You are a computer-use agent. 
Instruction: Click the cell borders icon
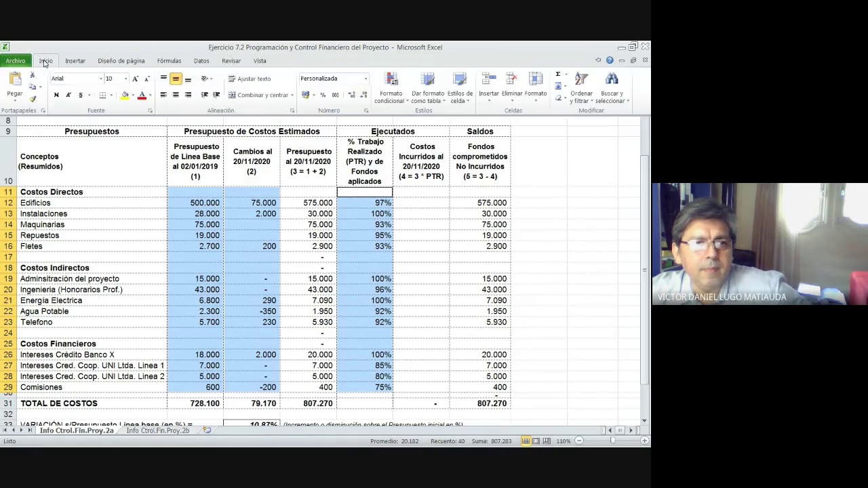pyautogui.click(x=102, y=95)
